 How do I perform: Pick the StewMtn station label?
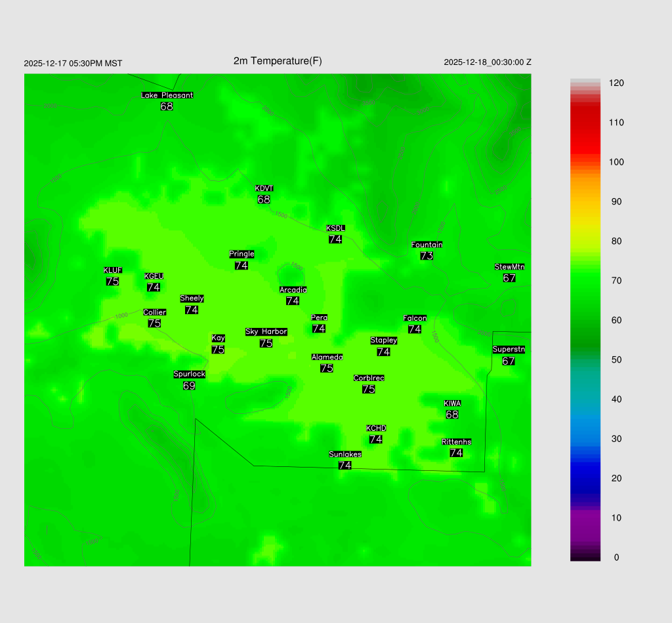(x=509, y=267)
